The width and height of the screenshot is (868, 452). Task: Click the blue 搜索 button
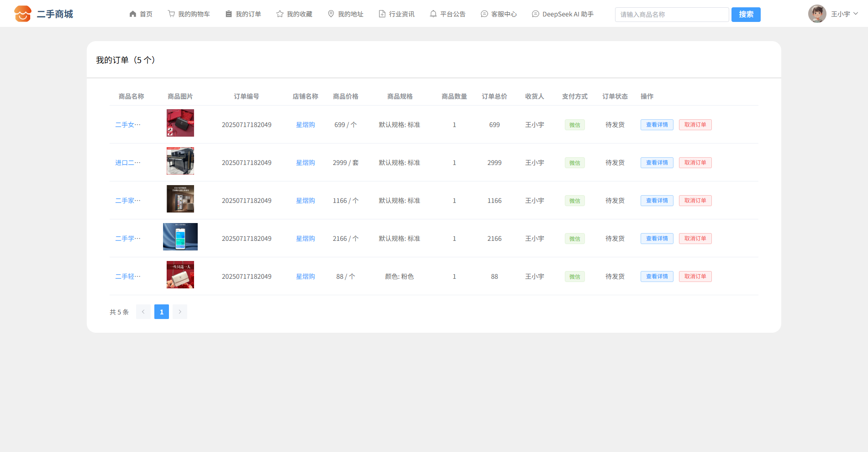click(746, 15)
